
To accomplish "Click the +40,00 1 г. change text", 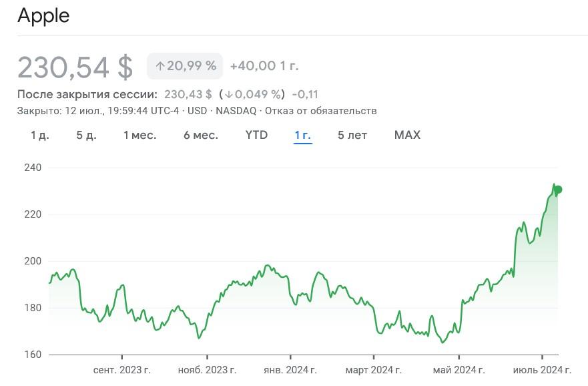I will (264, 66).
